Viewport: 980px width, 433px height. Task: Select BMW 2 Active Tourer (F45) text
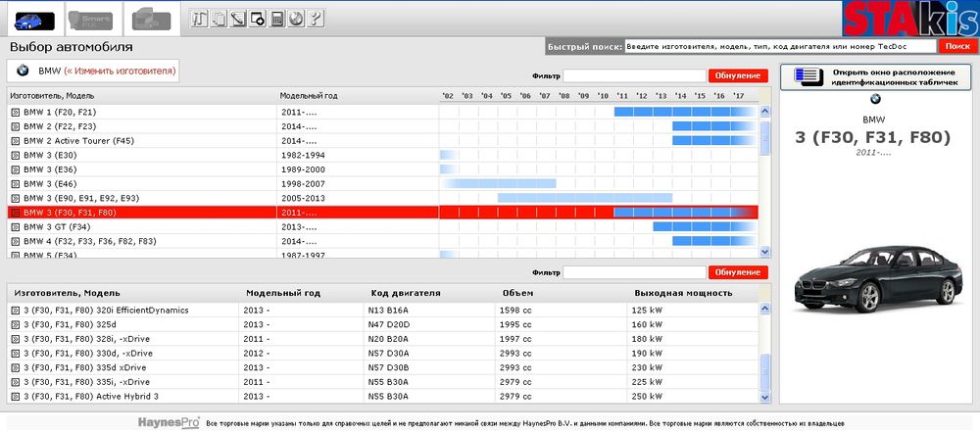pos(78,141)
